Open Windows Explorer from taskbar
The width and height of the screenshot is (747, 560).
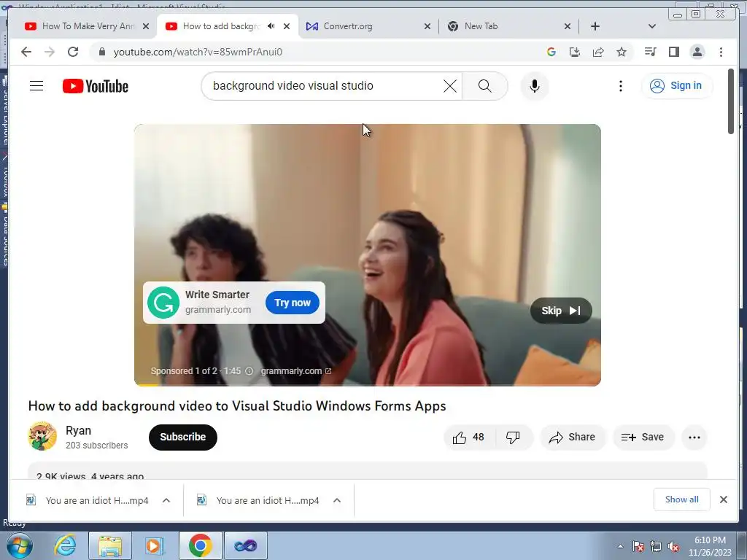(x=110, y=545)
